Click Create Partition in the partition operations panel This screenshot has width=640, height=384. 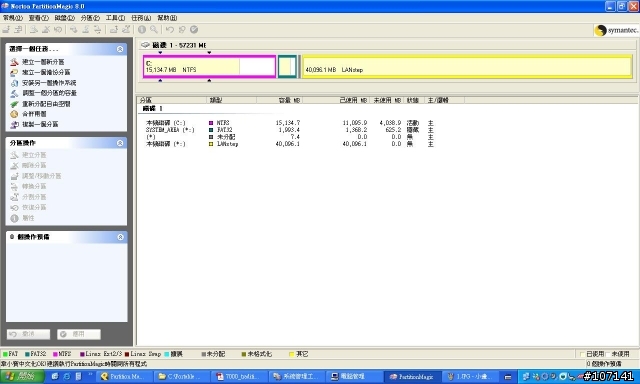point(29,155)
